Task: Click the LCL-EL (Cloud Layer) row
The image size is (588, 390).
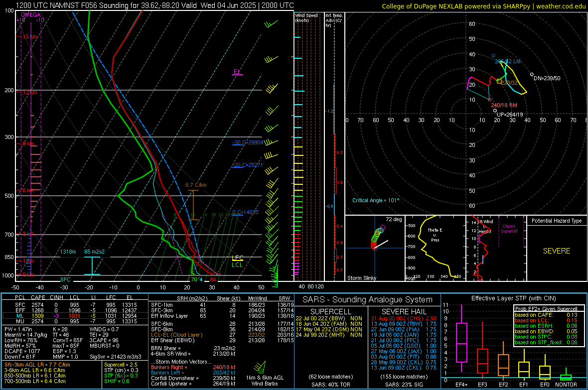Action: coord(222,335)
